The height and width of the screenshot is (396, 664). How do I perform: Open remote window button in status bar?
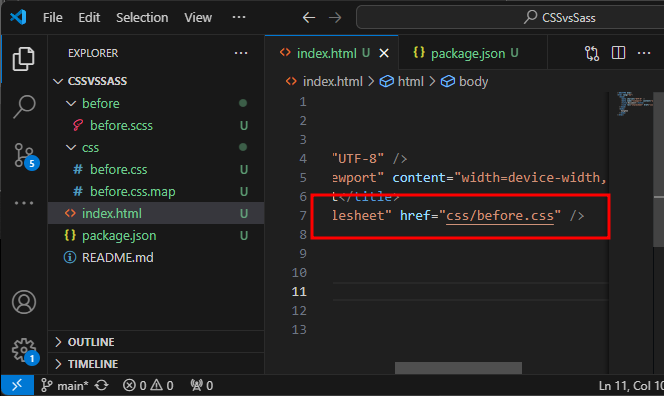point(17,385)
